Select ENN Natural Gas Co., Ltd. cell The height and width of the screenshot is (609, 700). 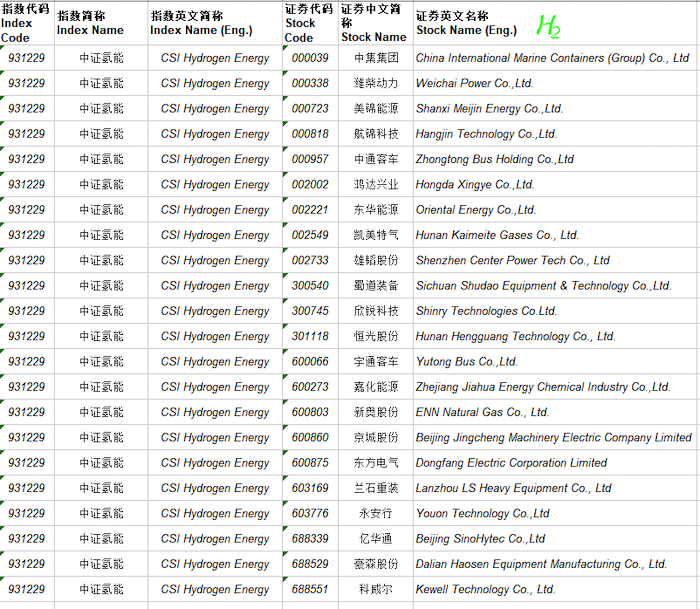click(556, 412)
